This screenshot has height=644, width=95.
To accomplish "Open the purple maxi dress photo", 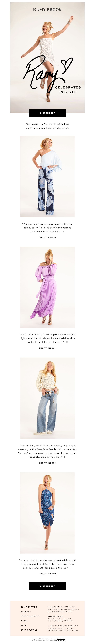I will pos(47,287).
